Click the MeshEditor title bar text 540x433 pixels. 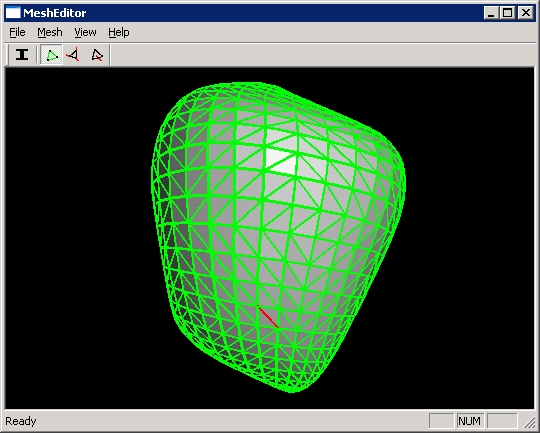tap(54, 13)
